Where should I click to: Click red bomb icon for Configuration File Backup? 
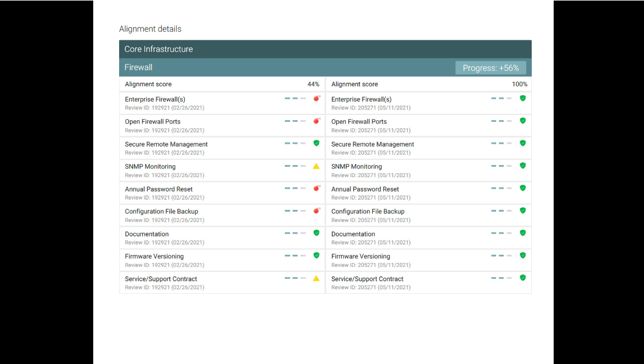click(316, 210)
